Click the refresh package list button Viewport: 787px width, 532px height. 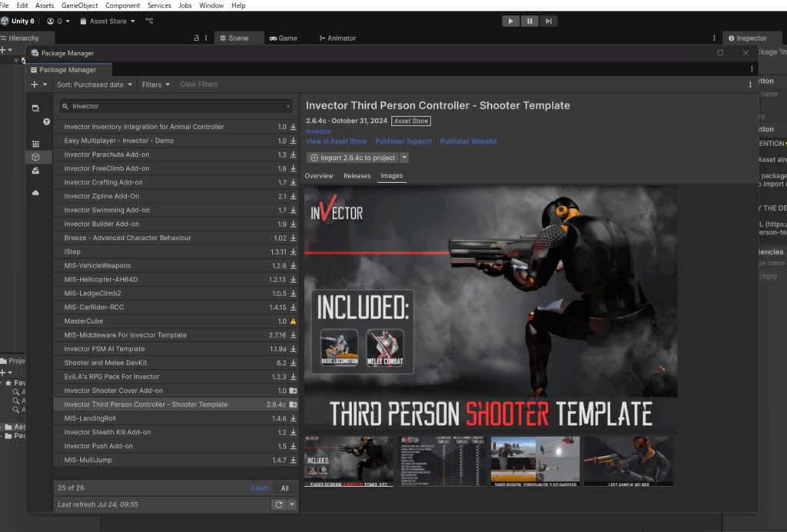pyautogui.click(x=279, y=504)
